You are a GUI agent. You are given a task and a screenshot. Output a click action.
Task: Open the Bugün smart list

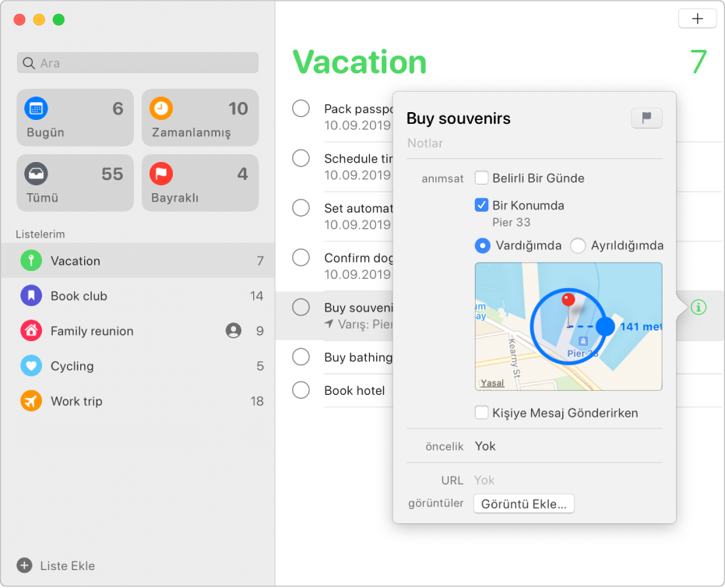click(75, 118)
